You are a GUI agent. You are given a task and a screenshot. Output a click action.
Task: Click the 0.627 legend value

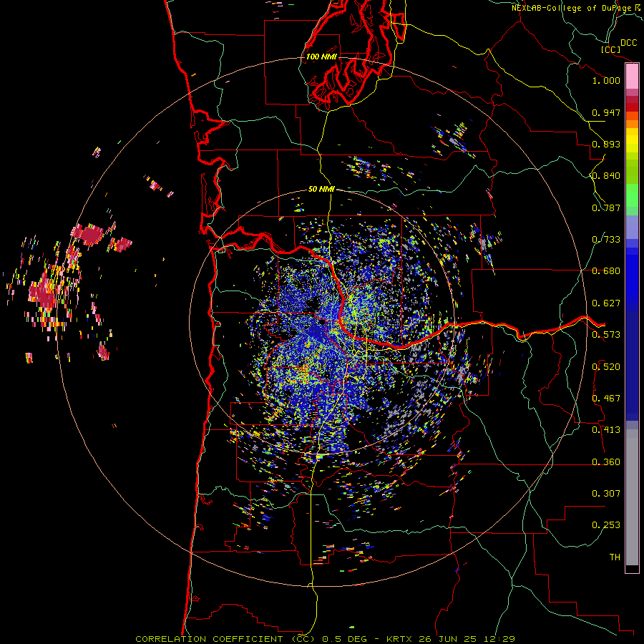click(x=606, y=303)
